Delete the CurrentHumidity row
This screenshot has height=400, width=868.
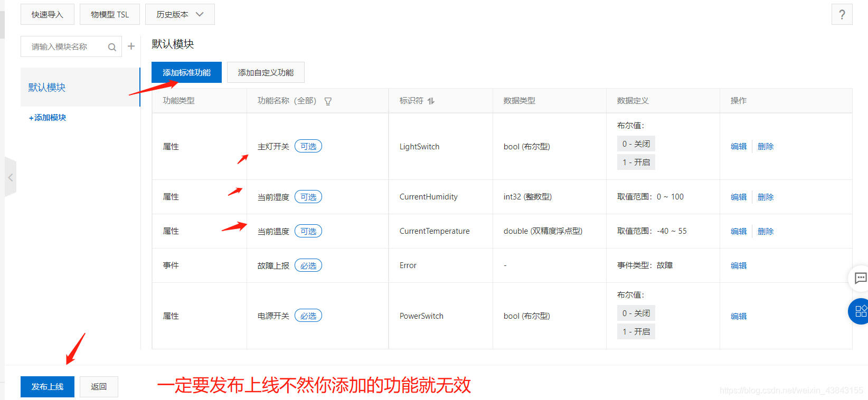click(x=766, y=197)
